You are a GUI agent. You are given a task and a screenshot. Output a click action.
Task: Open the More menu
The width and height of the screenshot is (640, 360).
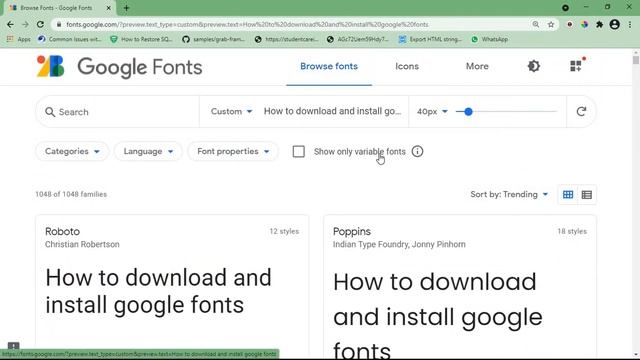coord(477,66)
